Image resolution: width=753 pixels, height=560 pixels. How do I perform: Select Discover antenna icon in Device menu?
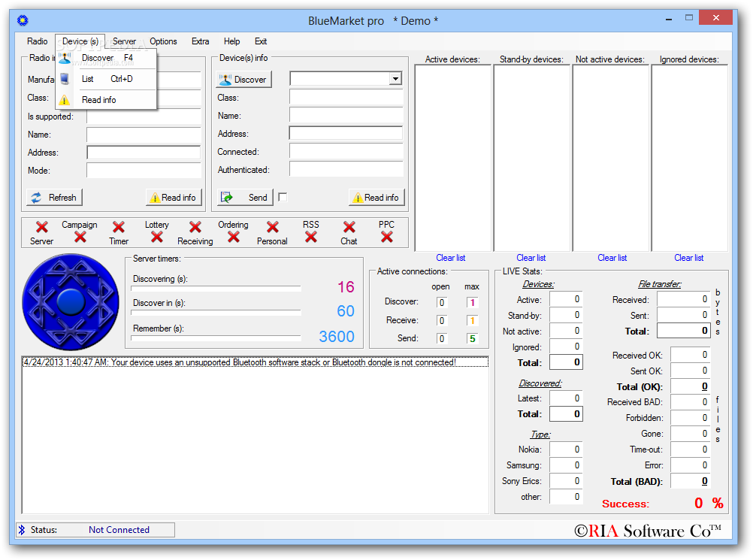(65, 58)
